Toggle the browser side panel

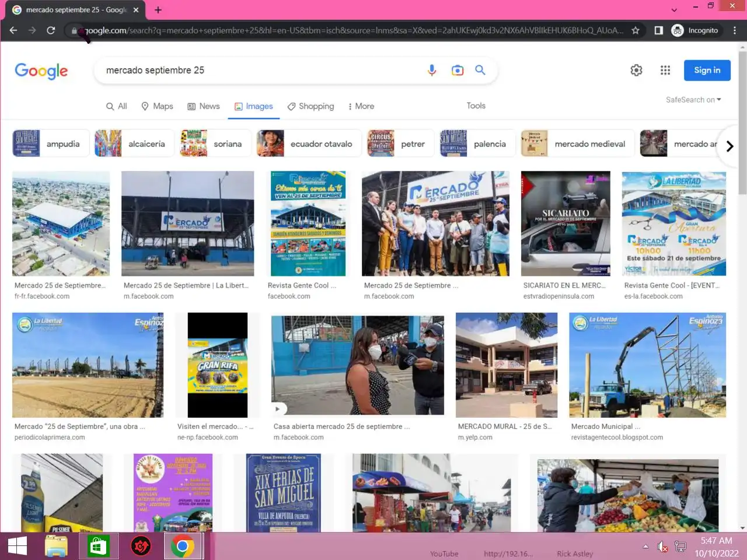point(658,30)
